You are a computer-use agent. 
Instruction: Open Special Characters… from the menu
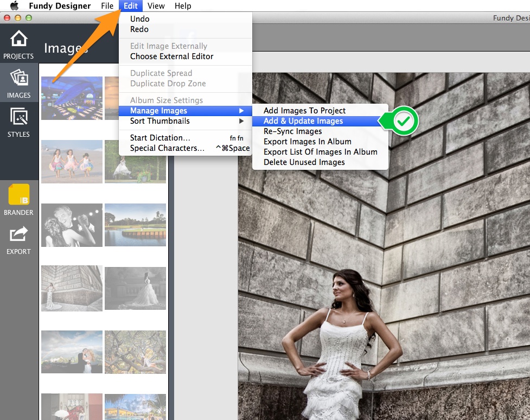point(185,148)
